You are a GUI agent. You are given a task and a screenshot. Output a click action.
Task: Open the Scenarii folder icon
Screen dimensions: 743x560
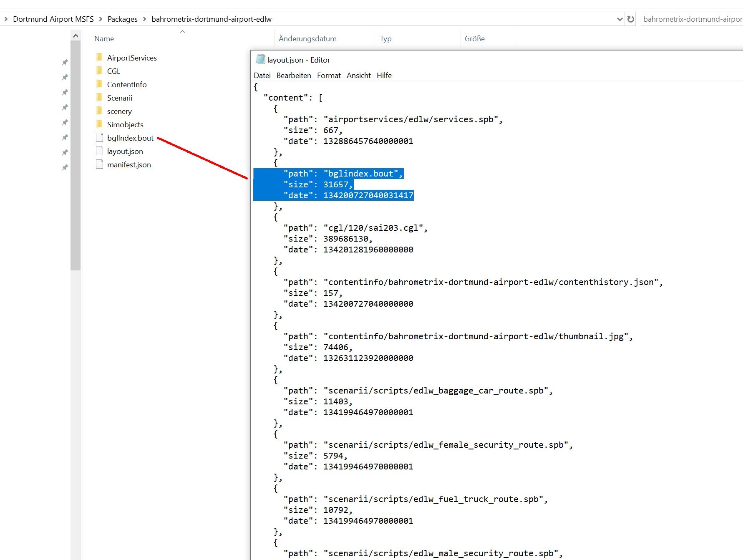[x=99, y=98]
